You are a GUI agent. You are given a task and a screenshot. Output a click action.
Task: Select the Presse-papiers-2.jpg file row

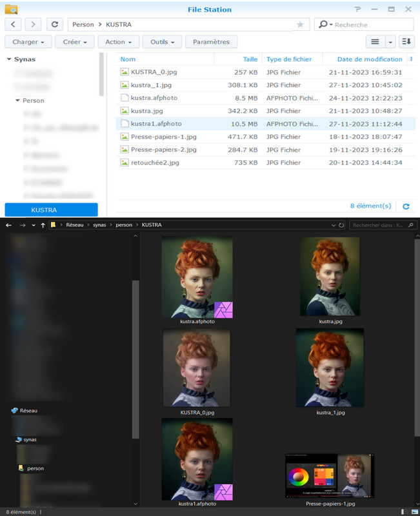pyautogui.click(x=265, y=150)
